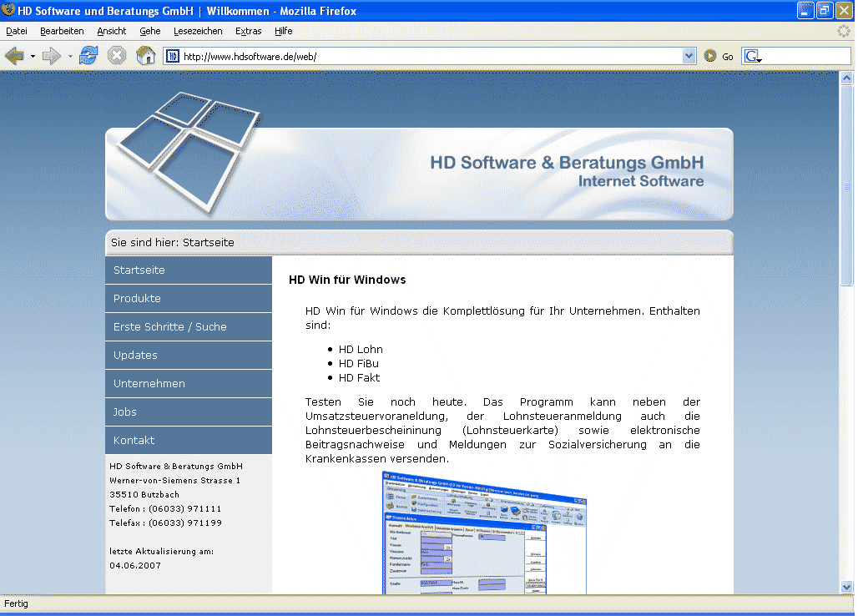This screenshot has width=858, height=616.
Task: Click the scrollbar up arrow
Action: click(x=846, y=78)
